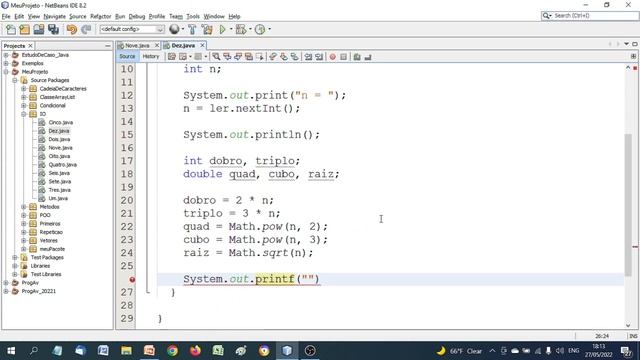
Task: Open the dropdown arrow next to the globe icon
Action: tap(182, 29)
